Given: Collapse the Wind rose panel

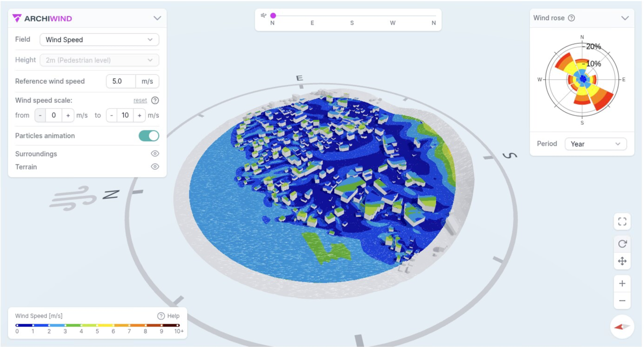Looking at the screenshot, I should tap(625, 18).
